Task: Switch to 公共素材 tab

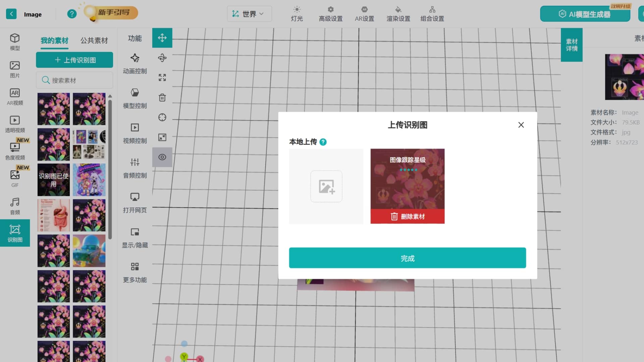Action: tap(94, 41)
